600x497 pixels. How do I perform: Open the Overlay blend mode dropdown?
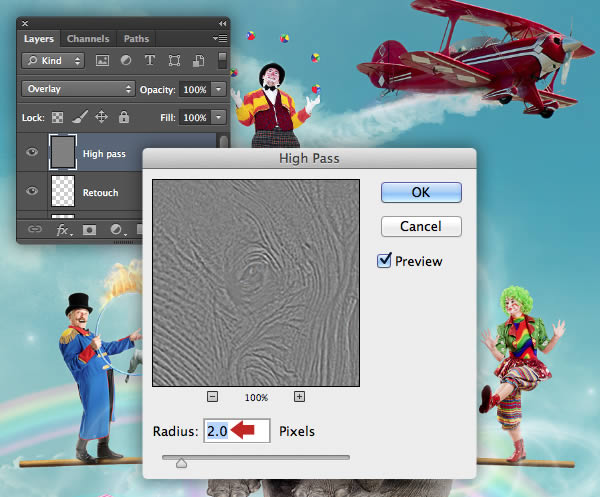click(x=78, y=89)
